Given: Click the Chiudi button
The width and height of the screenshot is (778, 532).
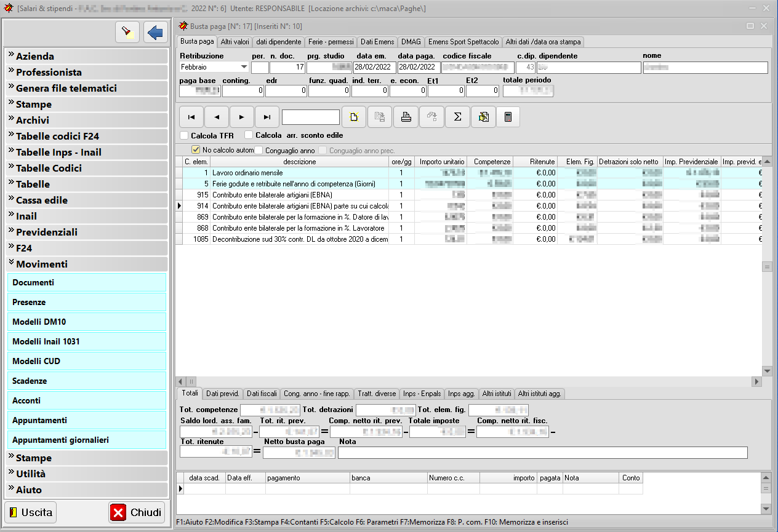Looking at the screenshot, I should 137,512.
